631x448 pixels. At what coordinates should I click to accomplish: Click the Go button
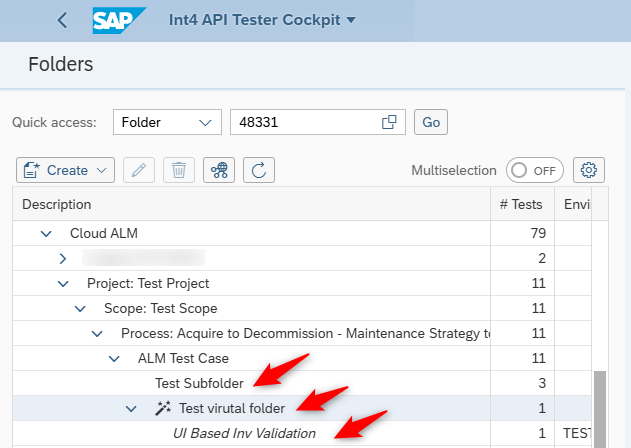coord(431,122)
